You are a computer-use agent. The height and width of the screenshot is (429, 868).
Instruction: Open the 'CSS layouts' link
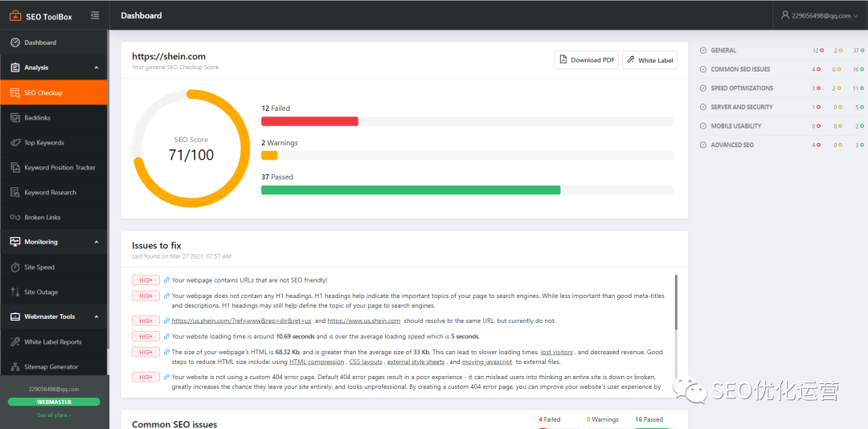click(366, 362)
